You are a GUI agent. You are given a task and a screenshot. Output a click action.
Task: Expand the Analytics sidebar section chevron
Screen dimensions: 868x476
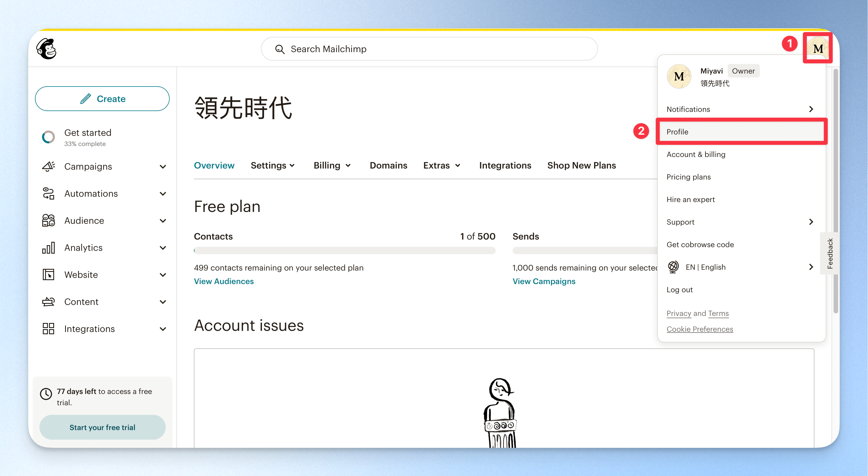(x=163, y=248)
